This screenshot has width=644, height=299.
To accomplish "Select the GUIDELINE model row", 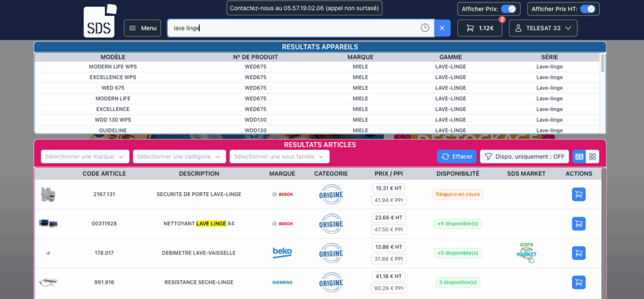I will click(x=317, y=129).
